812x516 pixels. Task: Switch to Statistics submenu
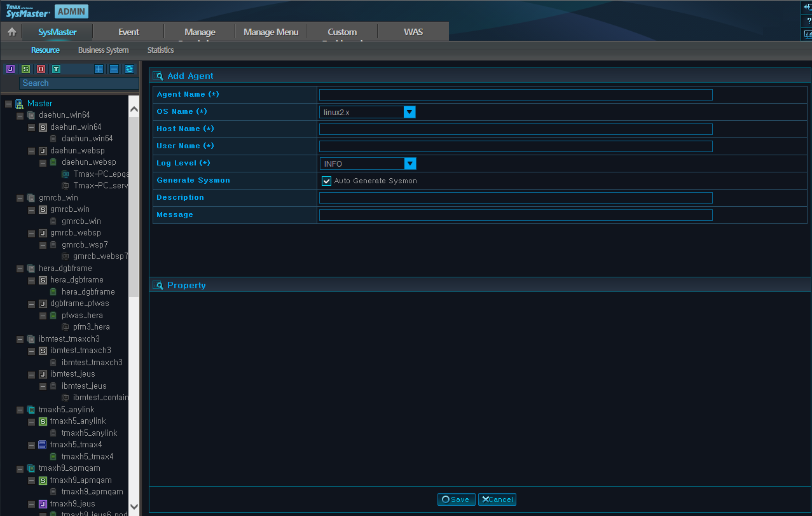tap(160, 50)
